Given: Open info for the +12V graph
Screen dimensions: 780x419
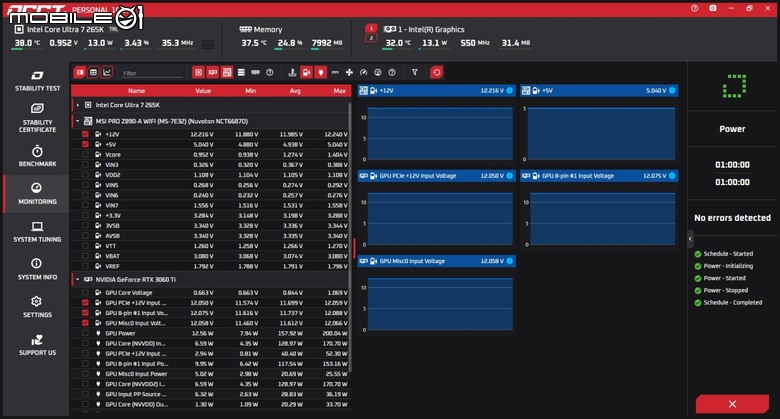Looking at the screenshot, I should pyautogui.click(x=509, y=91).
